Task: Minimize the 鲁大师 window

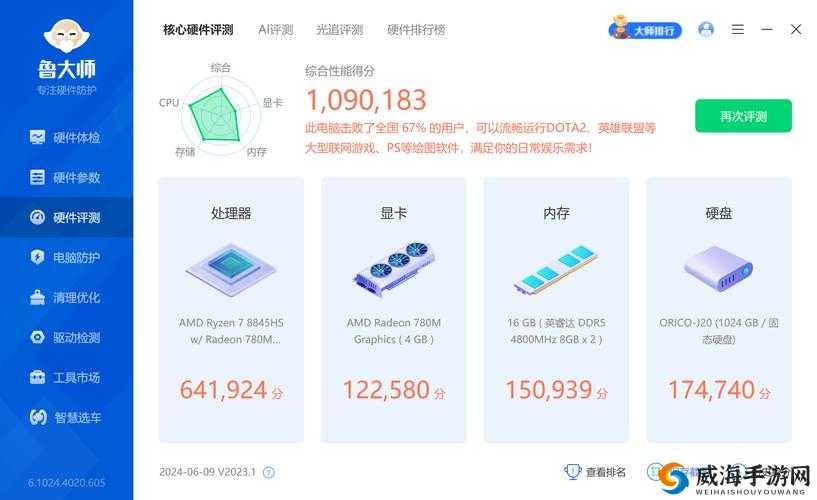Action: coord(766,30)
